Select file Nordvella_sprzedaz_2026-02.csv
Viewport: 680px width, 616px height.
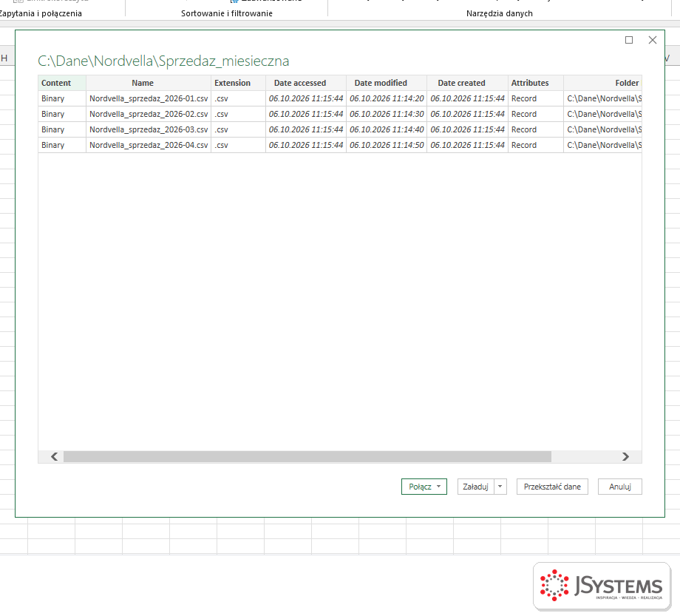[x=149, y=114]
